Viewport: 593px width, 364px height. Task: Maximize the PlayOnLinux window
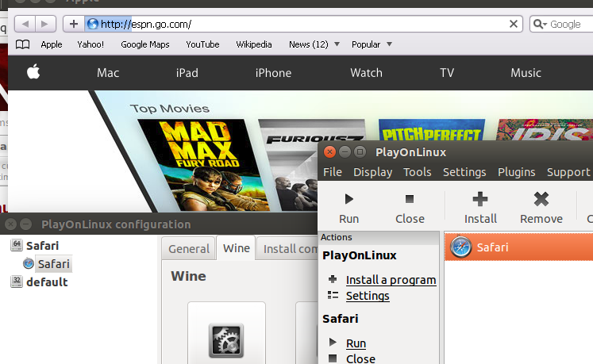pos(360,152)
